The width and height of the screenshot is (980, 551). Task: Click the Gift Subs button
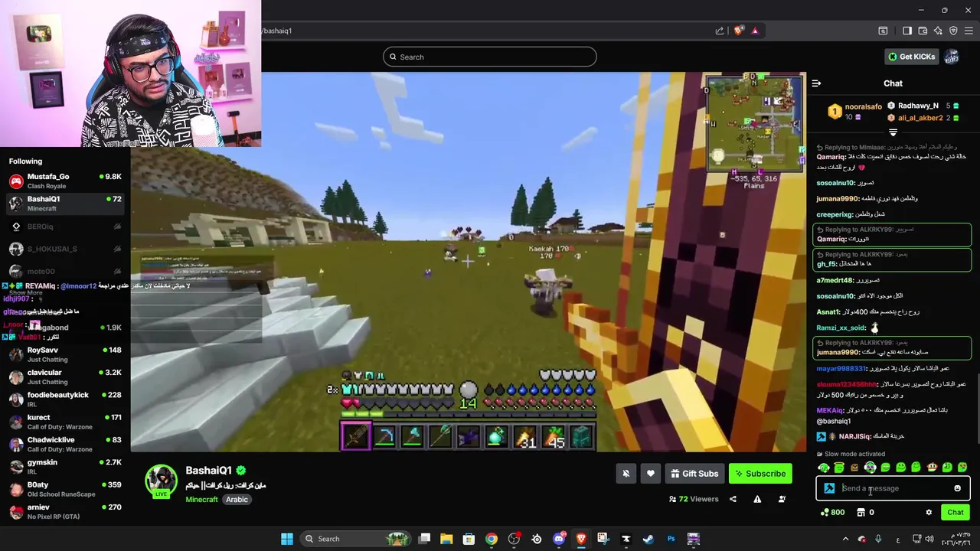pos(694,474)
